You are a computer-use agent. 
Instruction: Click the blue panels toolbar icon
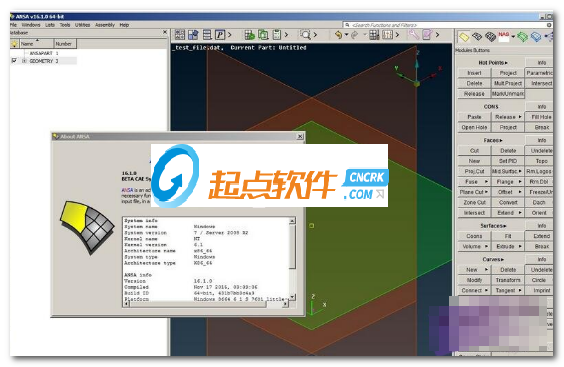pos(193,35)
